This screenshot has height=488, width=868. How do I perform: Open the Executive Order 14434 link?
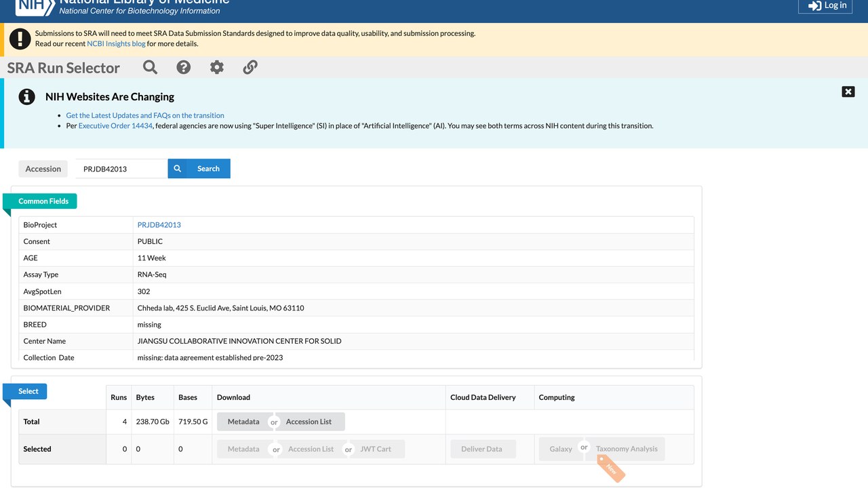click(x=115, y=125)
